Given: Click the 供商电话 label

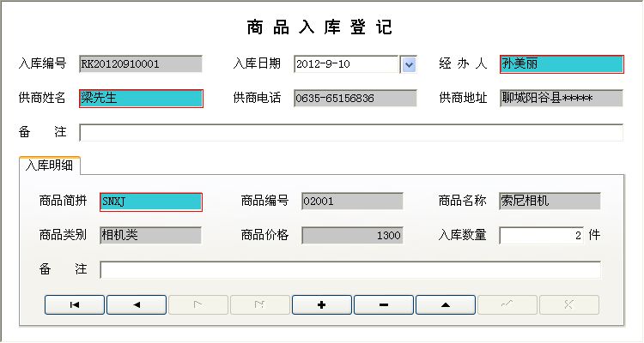Looking at the screenshot, I should click(x=257, y=98).
